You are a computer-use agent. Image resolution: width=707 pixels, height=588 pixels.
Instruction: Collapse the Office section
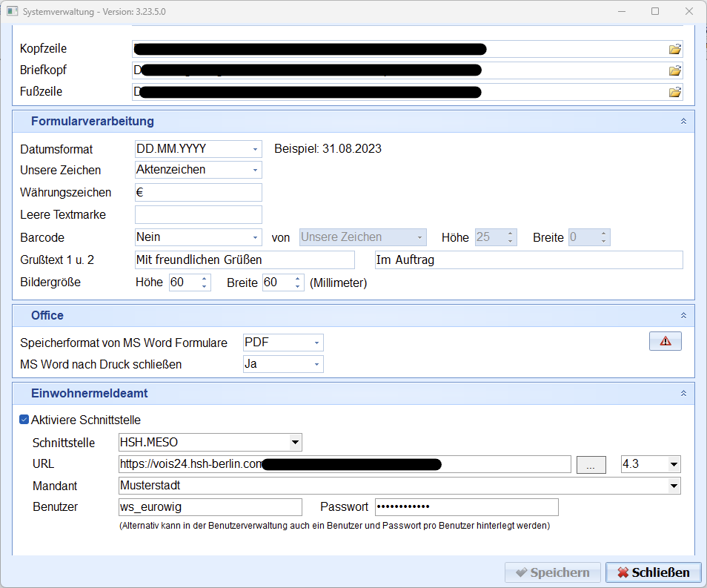(x=683, y=315)
